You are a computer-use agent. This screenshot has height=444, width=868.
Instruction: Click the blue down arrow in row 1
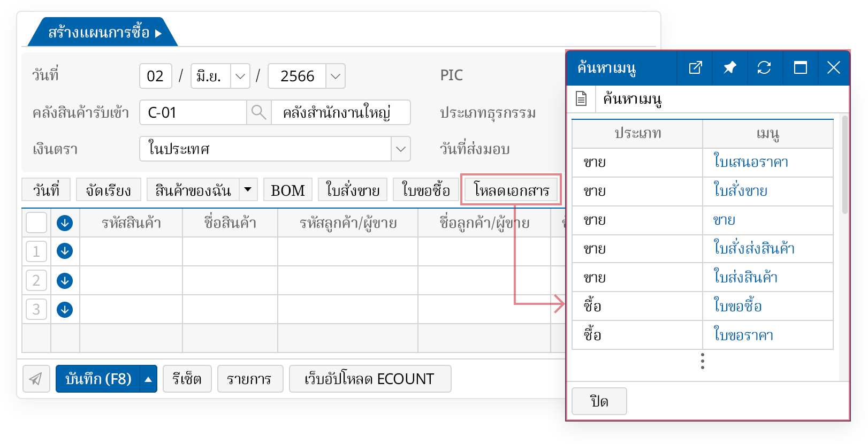point(65,251)
